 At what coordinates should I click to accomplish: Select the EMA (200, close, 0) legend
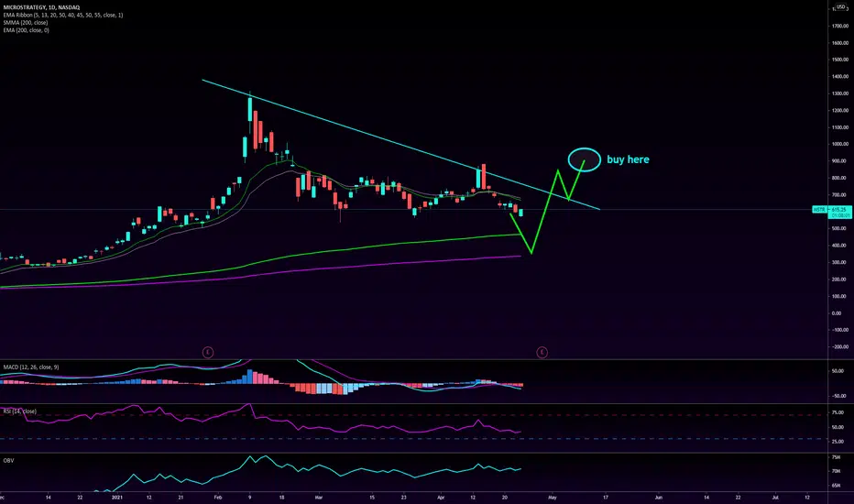point(26,30)
